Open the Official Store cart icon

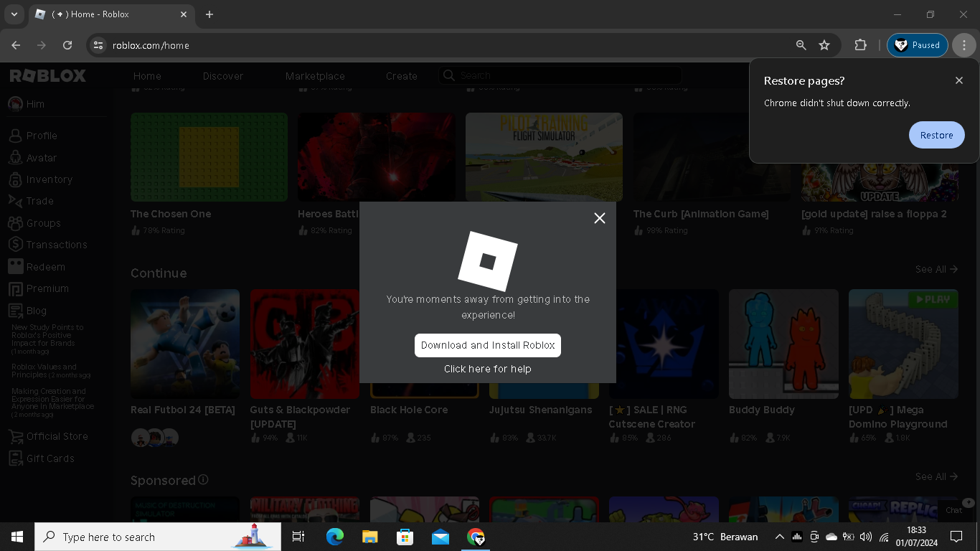click(x=15, y=436)
